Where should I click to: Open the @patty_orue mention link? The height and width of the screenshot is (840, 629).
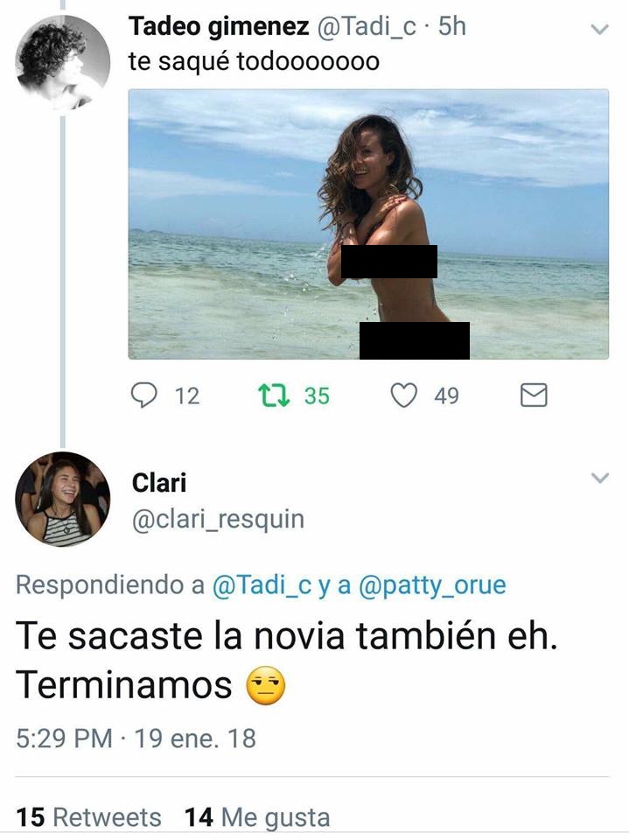(x=432, y=585)
